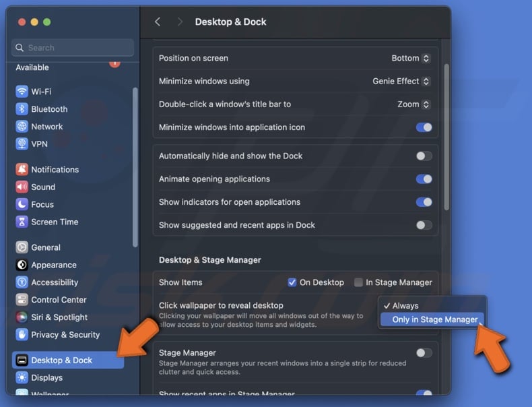
Task: Click the Bluetooth icon in sidebar
Action: 22,109
